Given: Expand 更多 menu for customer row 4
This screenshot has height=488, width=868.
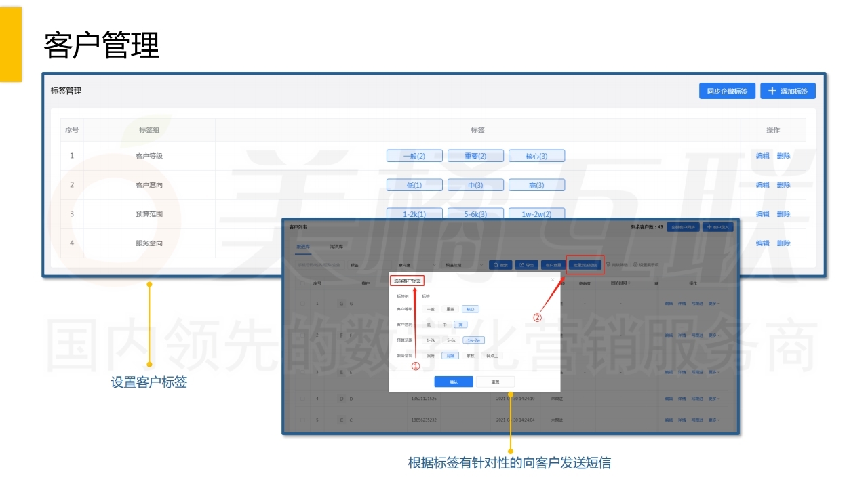Looking at the screenshot, I should click(714, 399).
